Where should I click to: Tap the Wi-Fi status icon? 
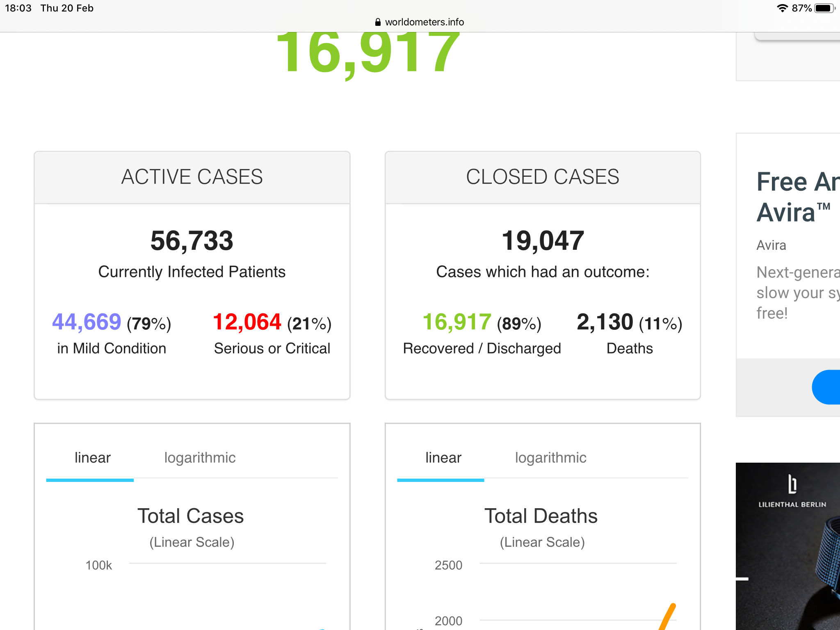[x=782, y=8]
